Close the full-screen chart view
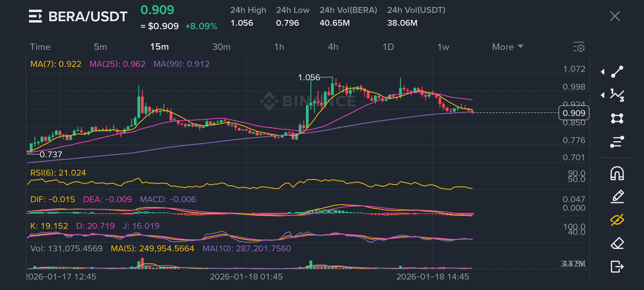Screen dimensions: 644x290 pyautogui.click(x=615, y=16)
